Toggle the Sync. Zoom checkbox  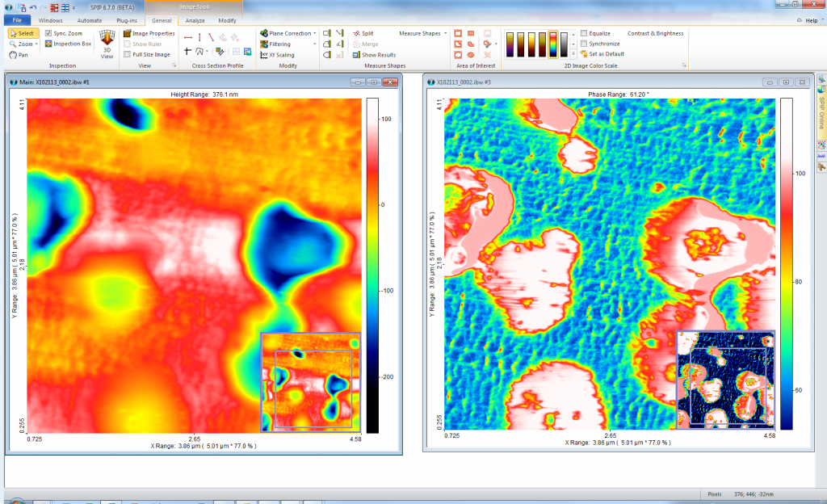50,32
